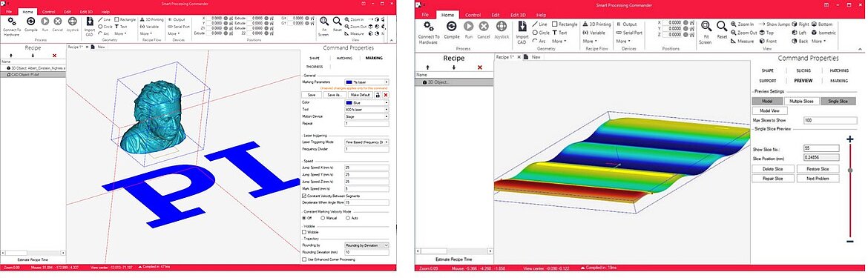
Task: Enable the Wobble checkbox
Action: click(x=304, y=232)
